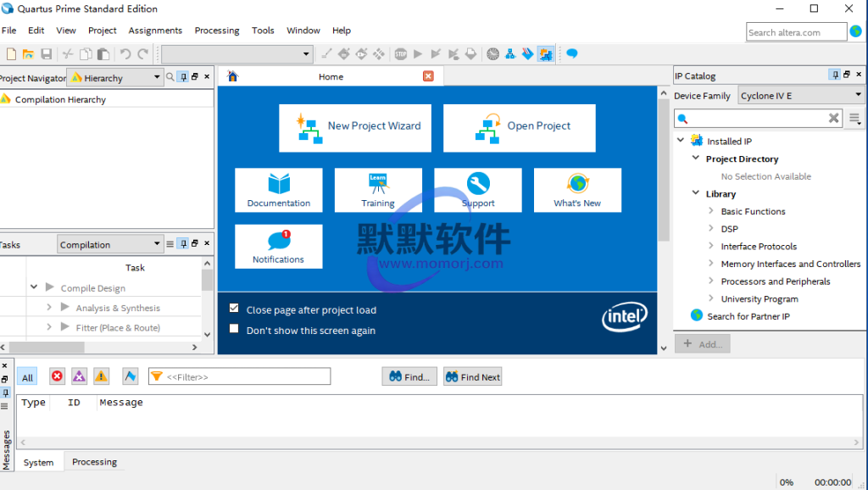The image size is (868, 490).
Task: Switch to the Processing messages tab
Action: click(95, 462)
